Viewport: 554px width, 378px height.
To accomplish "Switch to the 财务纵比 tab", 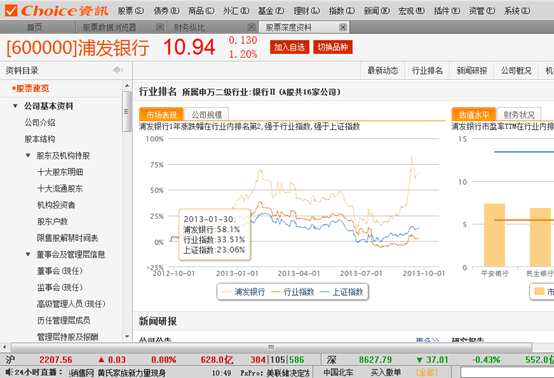I will click(189, 27).
